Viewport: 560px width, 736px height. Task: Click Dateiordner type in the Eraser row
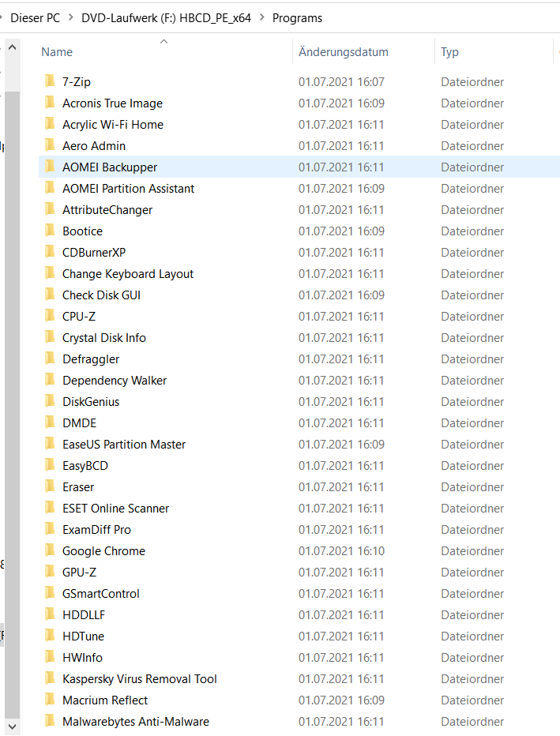pyautogui.click(x=472, y=486)
